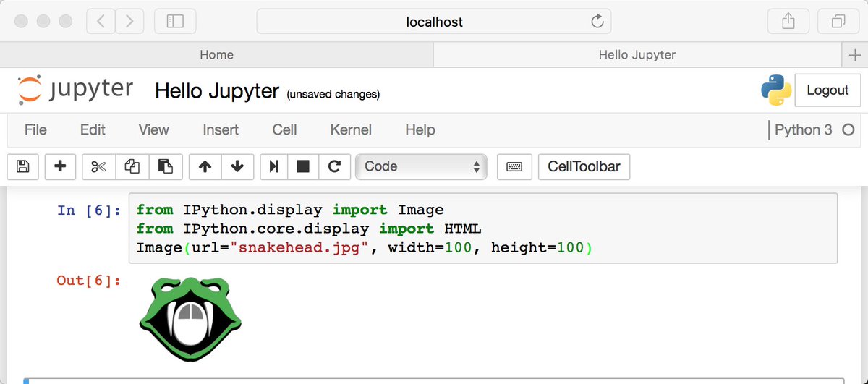Open the File menu

35,130
